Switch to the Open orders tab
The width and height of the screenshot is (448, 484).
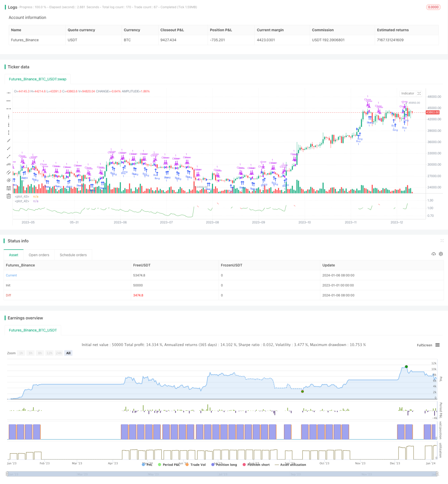point(39,255)
